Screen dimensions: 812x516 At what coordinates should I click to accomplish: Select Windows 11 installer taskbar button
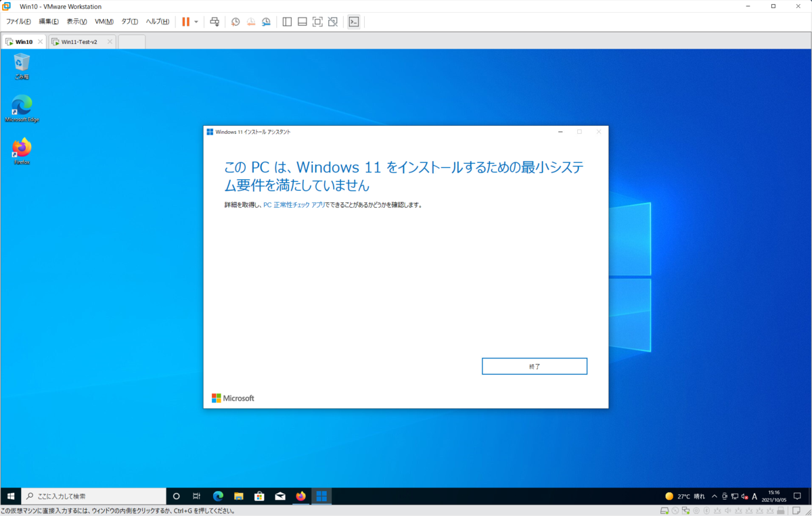tap(321, 496)
